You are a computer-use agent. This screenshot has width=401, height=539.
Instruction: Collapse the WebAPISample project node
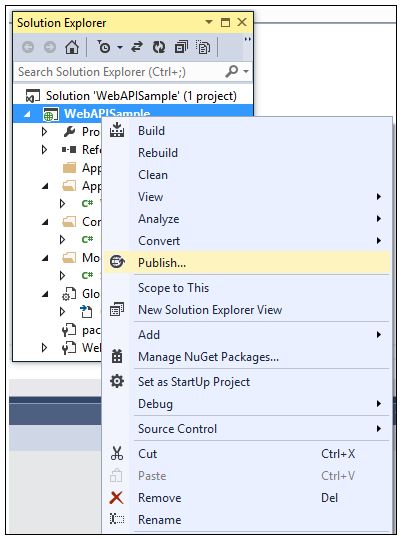[27, 114]
